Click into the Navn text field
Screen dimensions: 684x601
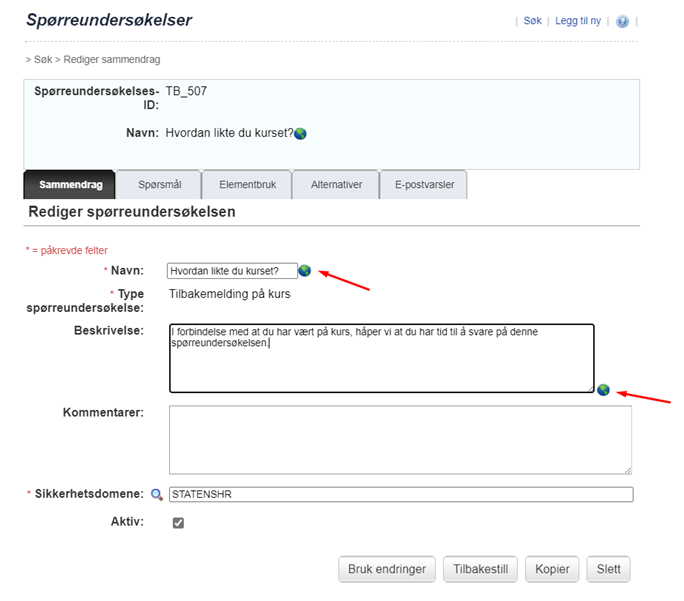coord(232,271)
